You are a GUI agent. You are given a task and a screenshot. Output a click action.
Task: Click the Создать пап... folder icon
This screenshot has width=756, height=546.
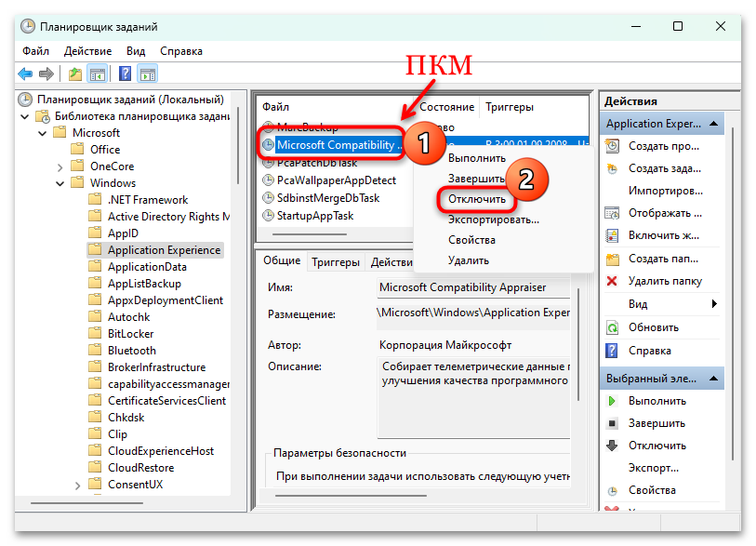(x=612, y=259)
